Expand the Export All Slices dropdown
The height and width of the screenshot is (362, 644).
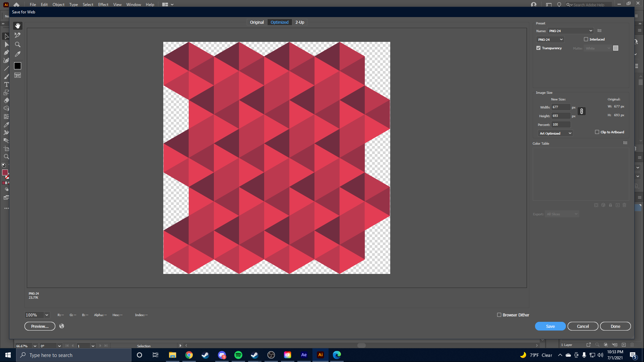tap(576, 214)
